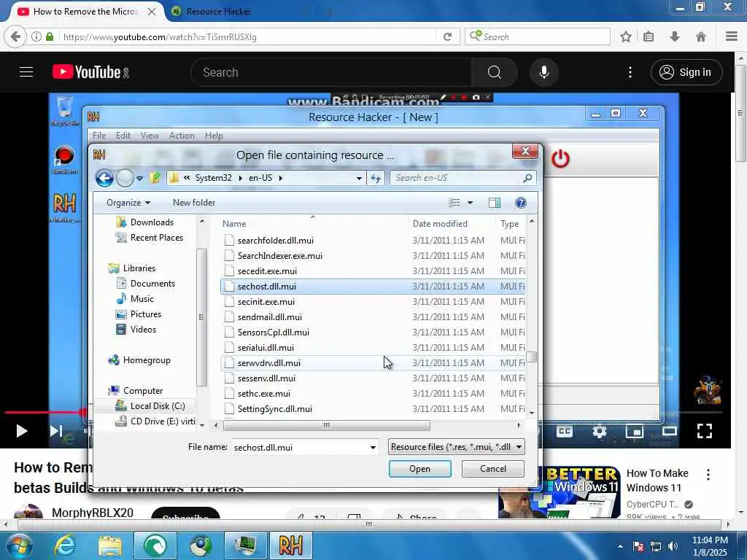Switch to the Resource Hacker tab
This screenshot has height=560, width=747.
click(x=218, y=12)
